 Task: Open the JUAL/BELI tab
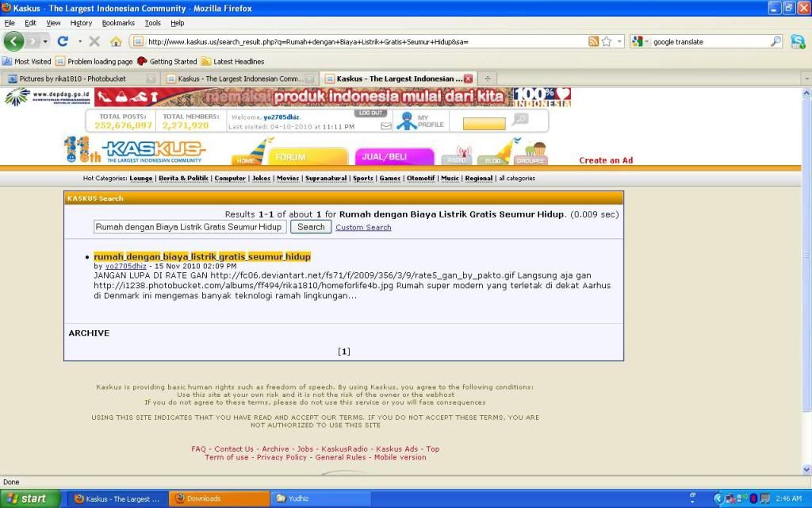point(393,156)
